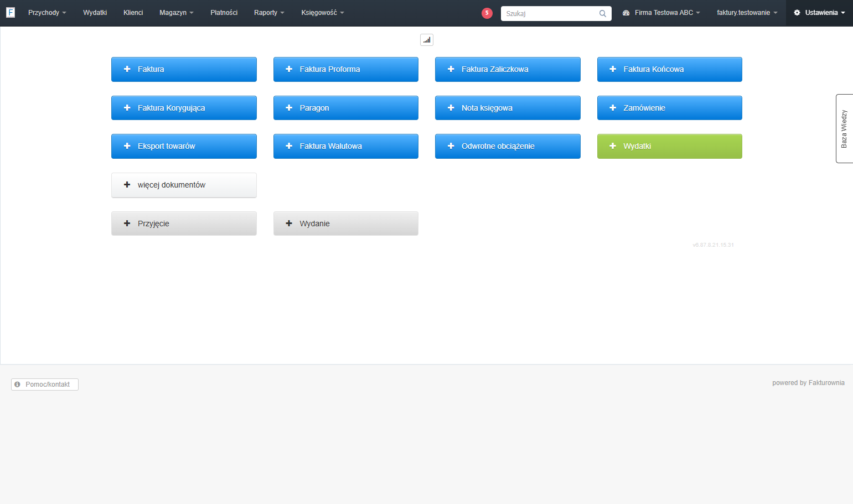Create a new Faktura
The height and width of the screenshot is (504, 853).
pos(184,69)
